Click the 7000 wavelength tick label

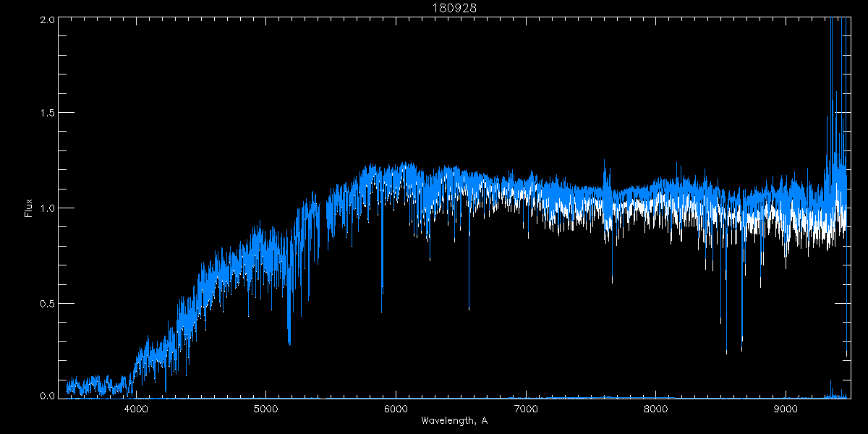(x=526, y=408)
